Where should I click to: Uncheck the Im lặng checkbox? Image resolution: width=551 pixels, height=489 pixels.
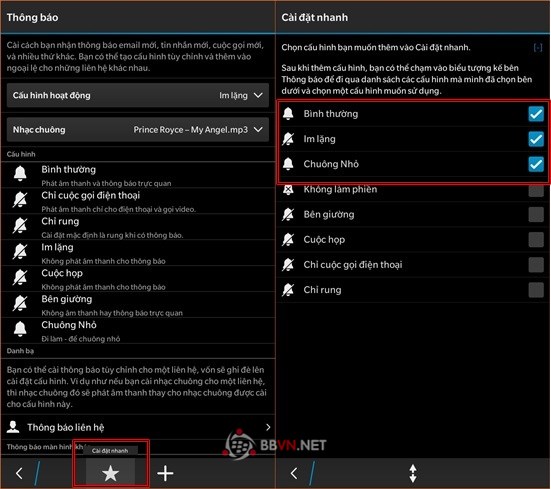coord(536,139)
